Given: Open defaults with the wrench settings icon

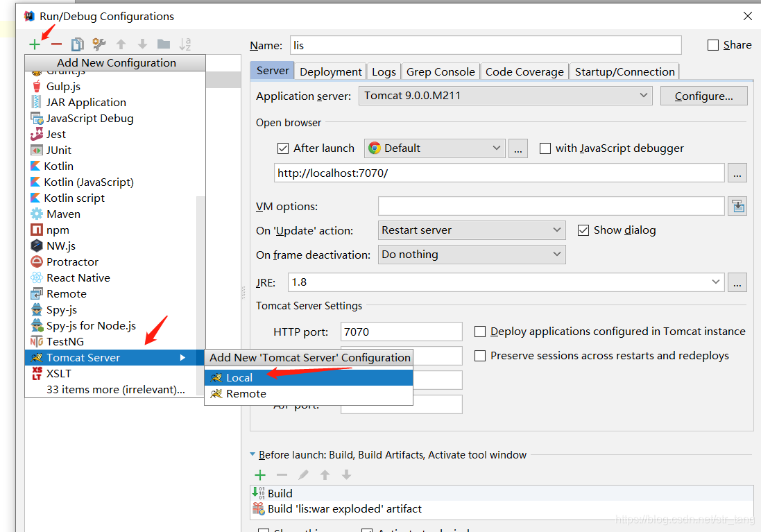Looking at the screenshot, I should click(99, 44).
